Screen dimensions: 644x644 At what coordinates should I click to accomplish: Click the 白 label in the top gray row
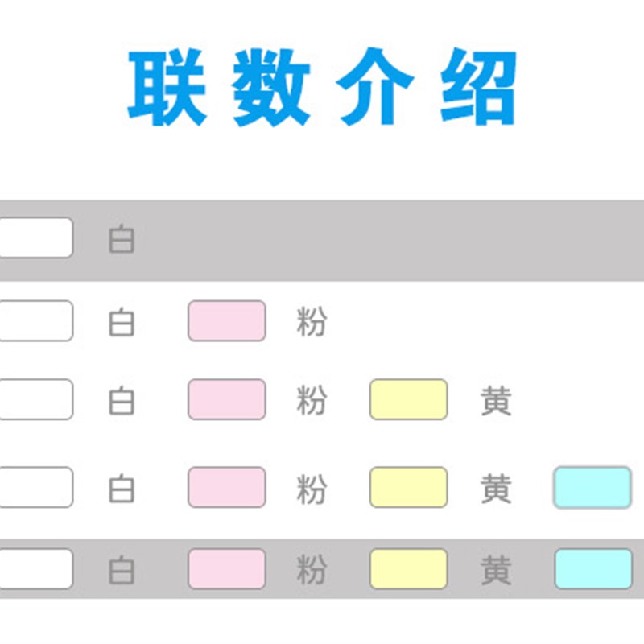122,240
